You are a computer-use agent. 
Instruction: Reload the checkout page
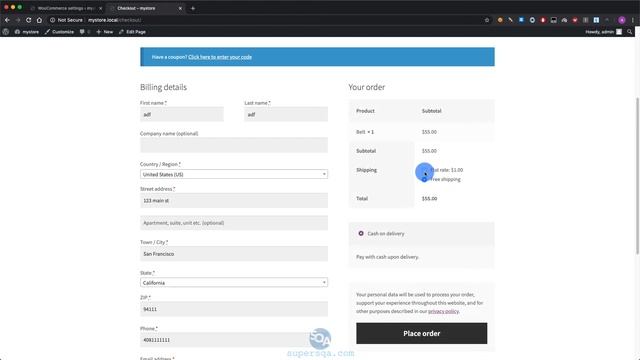[28, 20]
